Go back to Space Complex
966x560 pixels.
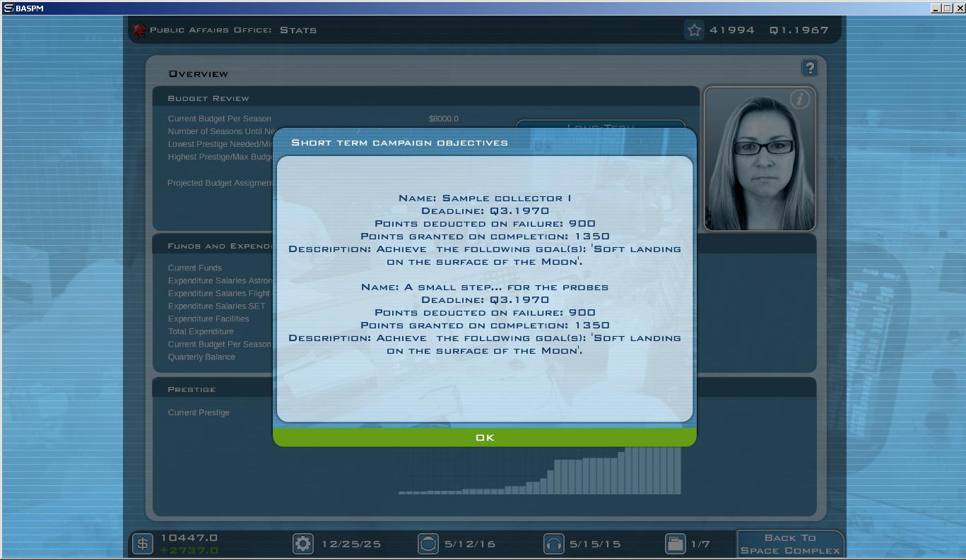coord(790,544)
